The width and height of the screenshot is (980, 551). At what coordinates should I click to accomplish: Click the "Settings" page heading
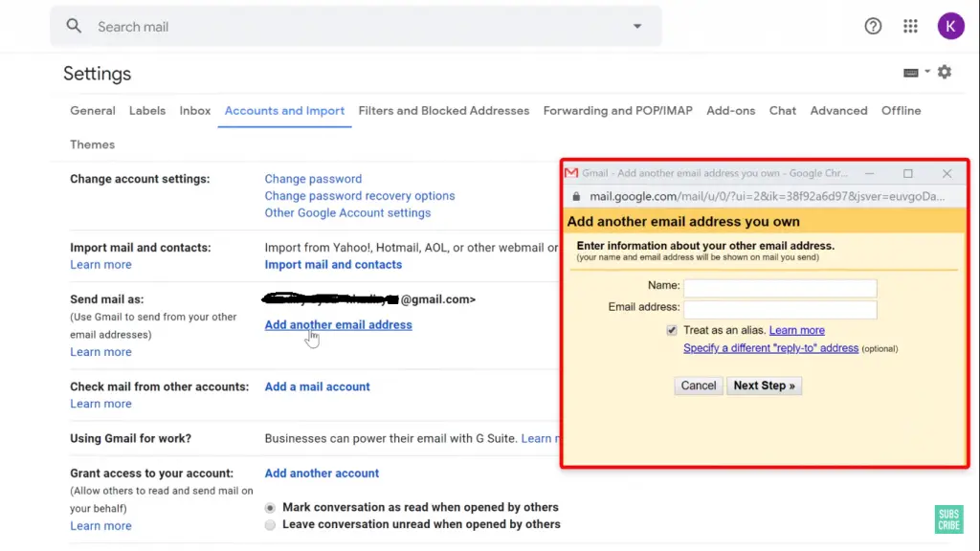pyautogui.click(x=97, y=74)
